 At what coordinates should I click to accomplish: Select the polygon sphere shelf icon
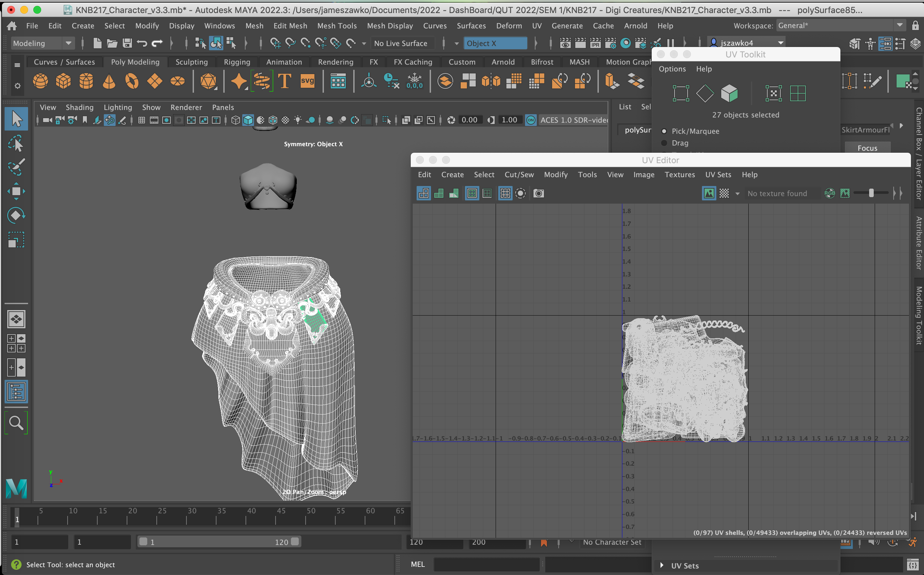pyautogui.click(x=40, y=81)
